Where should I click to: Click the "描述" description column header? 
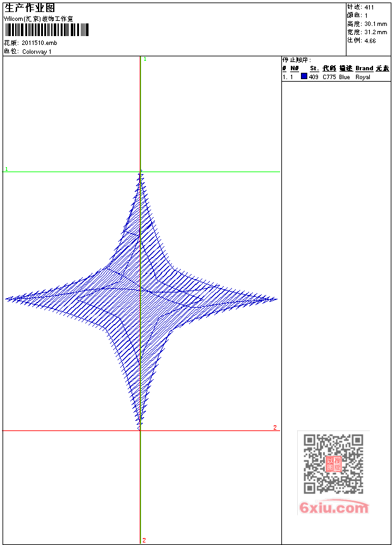(x=346, y=68)
